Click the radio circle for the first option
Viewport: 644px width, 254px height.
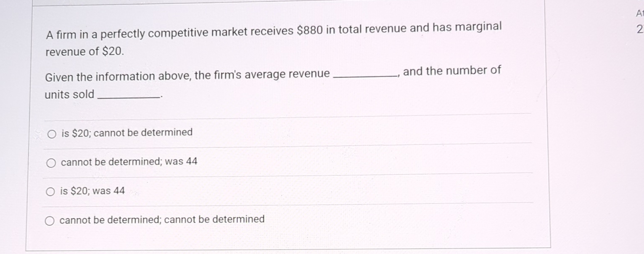point(51,134)
